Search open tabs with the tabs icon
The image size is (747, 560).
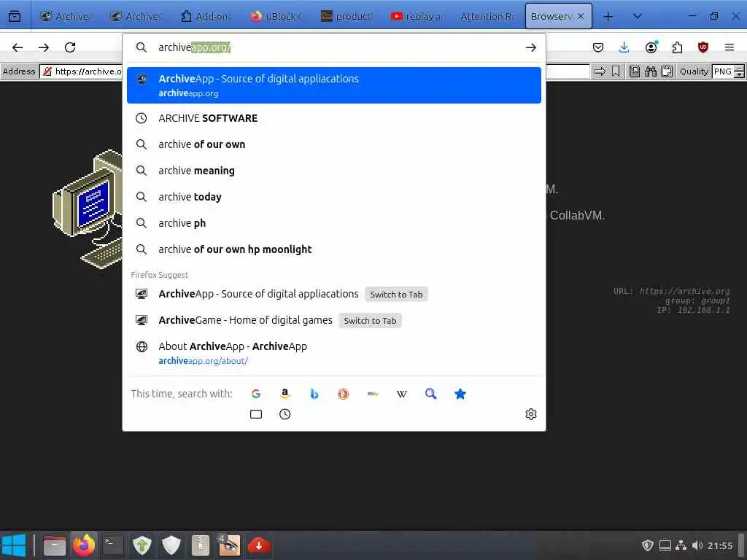pyautogui.click(x=256, y=414)
